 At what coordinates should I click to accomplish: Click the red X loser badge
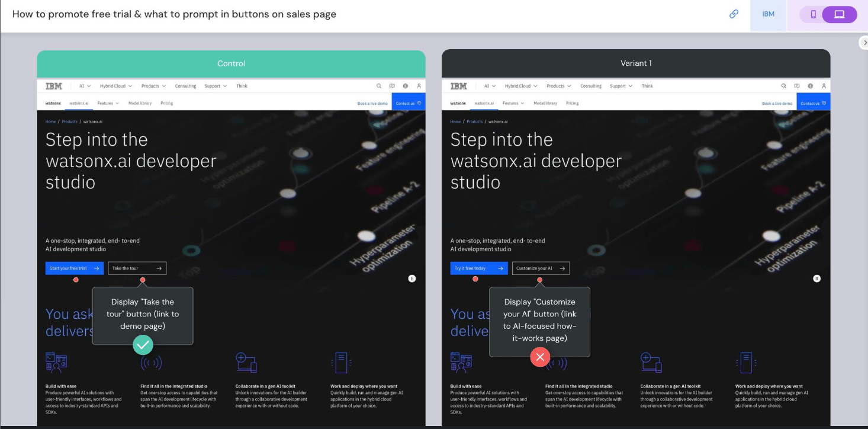[x=540, y=357]
